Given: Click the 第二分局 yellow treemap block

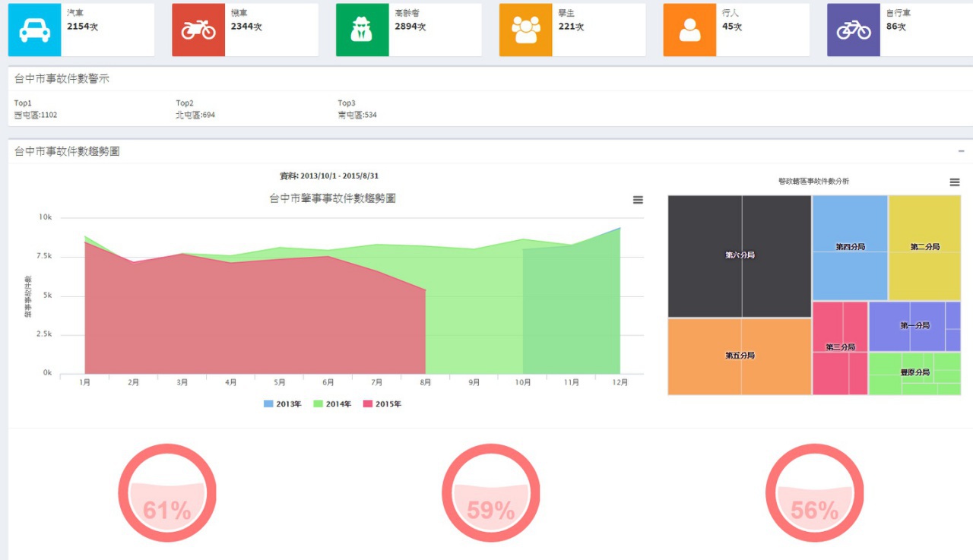Looking at the screenshot, I should click(924, 247).
